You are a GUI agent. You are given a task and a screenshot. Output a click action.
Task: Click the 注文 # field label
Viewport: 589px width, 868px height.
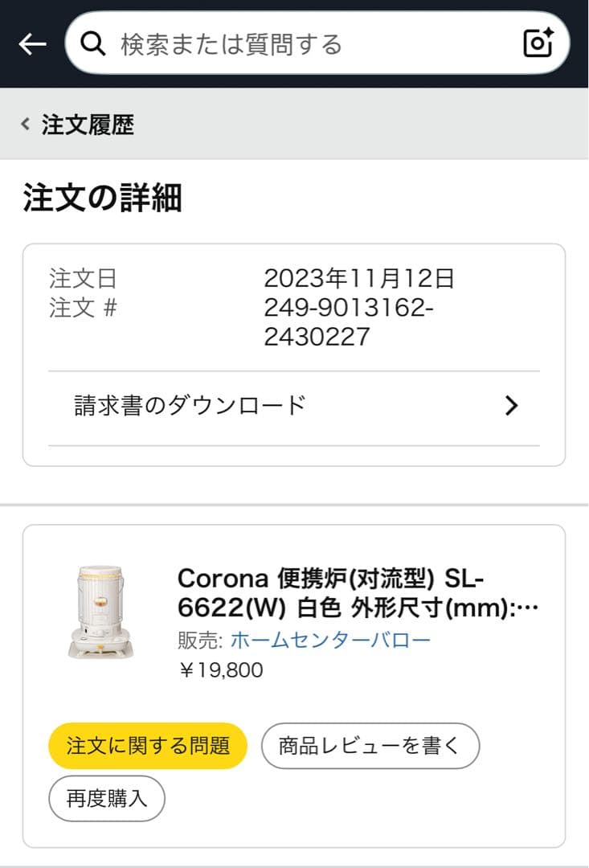click(x=83, y=308)
